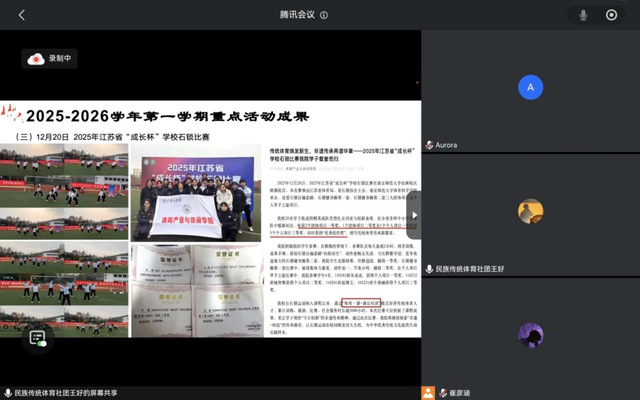The width and height of the screenshot is (640, 400).
Task: Open the 录制中 cloud recording indicator
Action: point(52,59)
